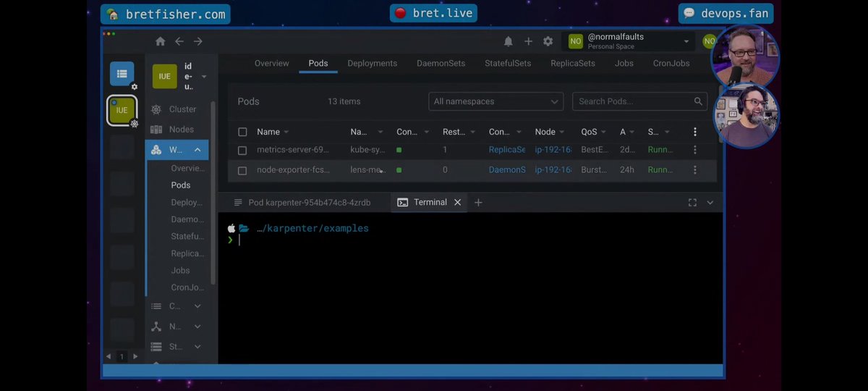Click the green container status for metrics-server
Screen dimensions: 868x391
[399, 150]
